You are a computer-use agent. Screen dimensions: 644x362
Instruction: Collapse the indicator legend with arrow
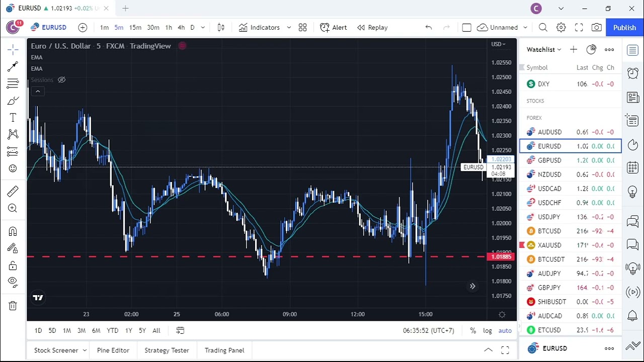click(38, 91)
